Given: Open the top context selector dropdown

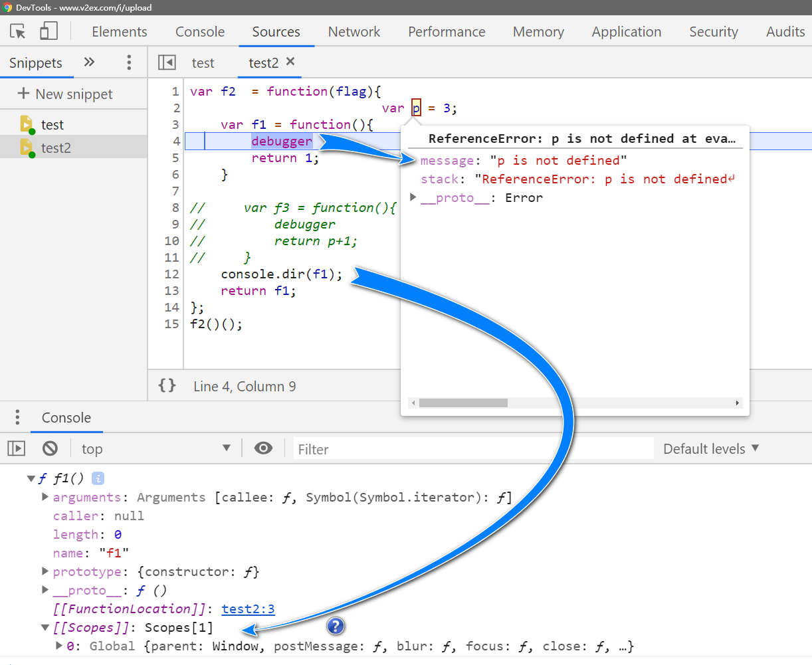Looking at the screenshot, I should pos(156,448).
